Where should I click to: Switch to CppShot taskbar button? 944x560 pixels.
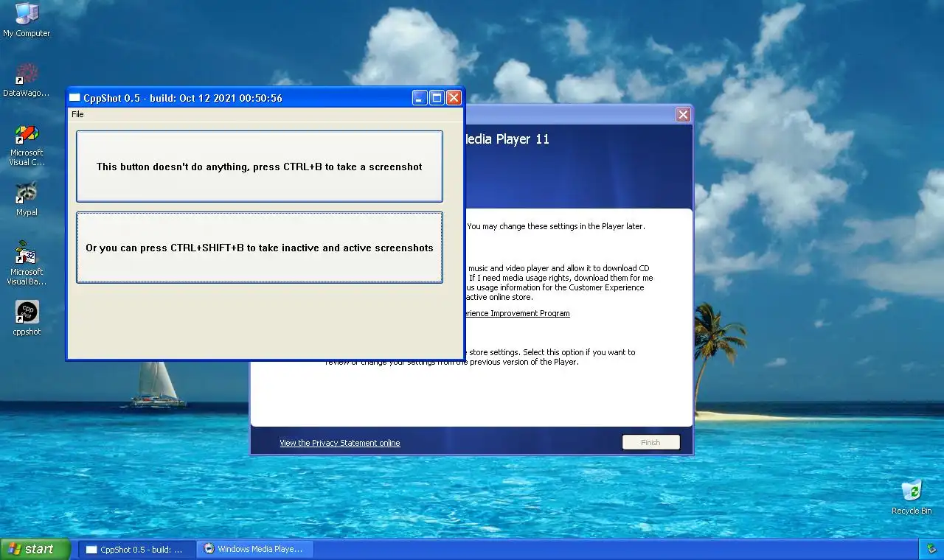coord(137,549)
